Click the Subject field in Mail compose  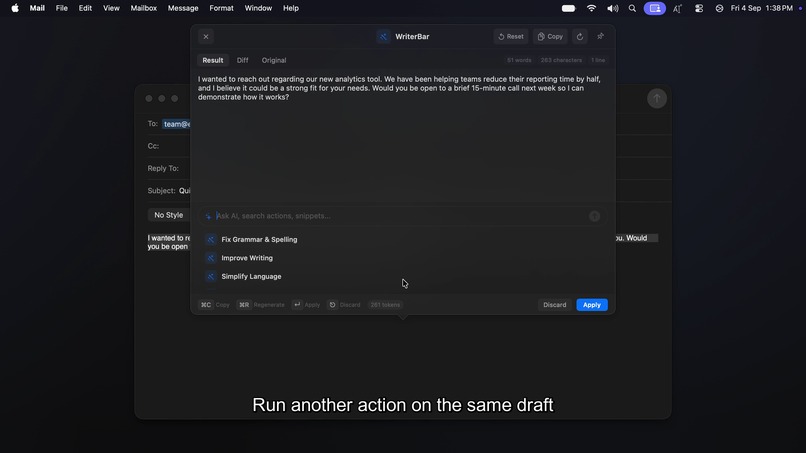click(x=169, y=191)
